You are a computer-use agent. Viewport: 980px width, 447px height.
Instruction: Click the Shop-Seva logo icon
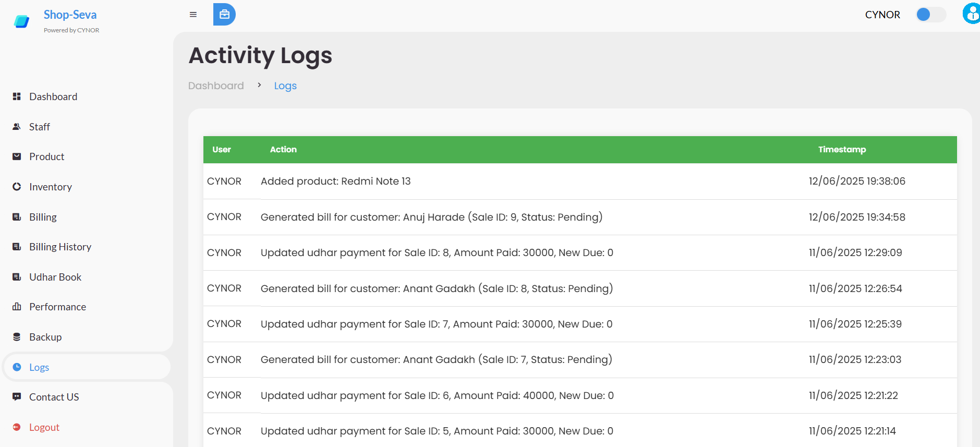(22, 21)
